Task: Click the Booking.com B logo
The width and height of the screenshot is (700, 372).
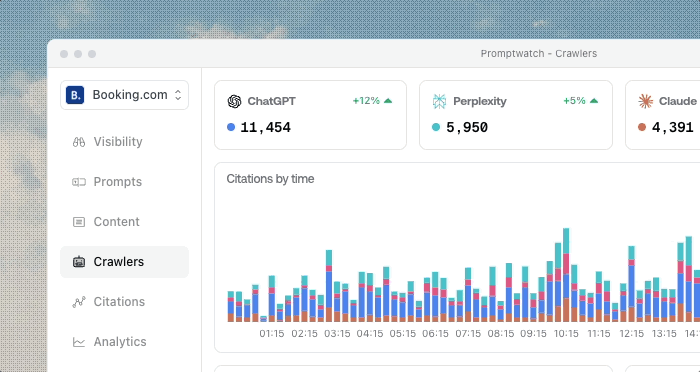Action: pos(75,95)
